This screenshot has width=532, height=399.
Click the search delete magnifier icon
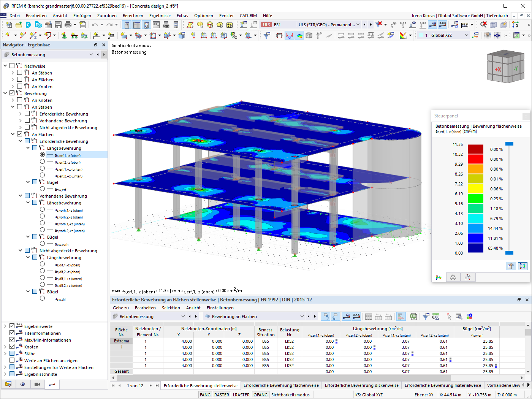(483, 25)
